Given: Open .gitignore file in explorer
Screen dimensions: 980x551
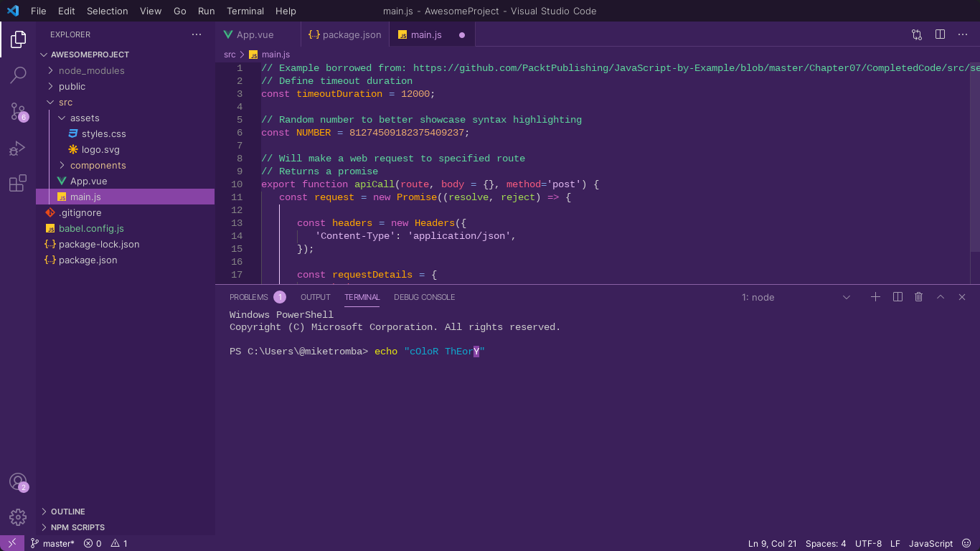Looking at the screenshot, I should 80,212.
